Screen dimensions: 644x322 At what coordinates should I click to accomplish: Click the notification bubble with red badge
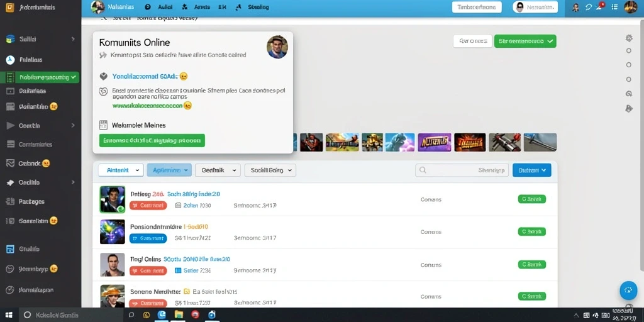(x=601, y=6)
